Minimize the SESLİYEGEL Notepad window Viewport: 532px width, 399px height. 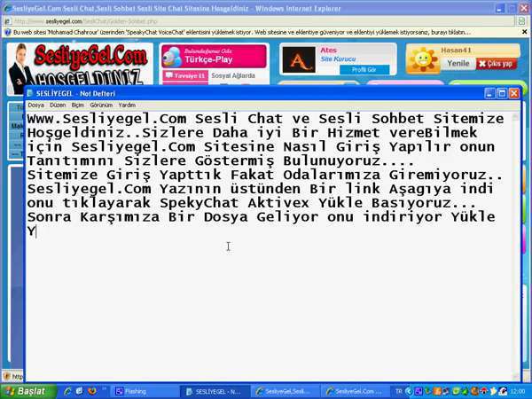pos(489,93)
